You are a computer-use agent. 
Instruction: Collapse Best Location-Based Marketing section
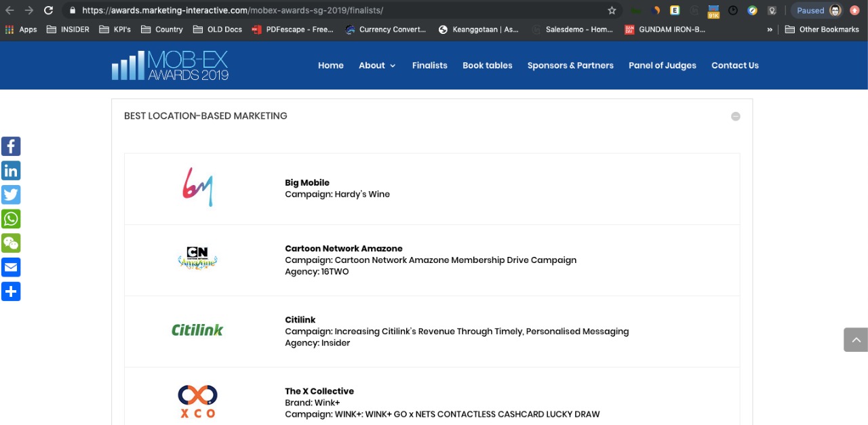point(735,117)
